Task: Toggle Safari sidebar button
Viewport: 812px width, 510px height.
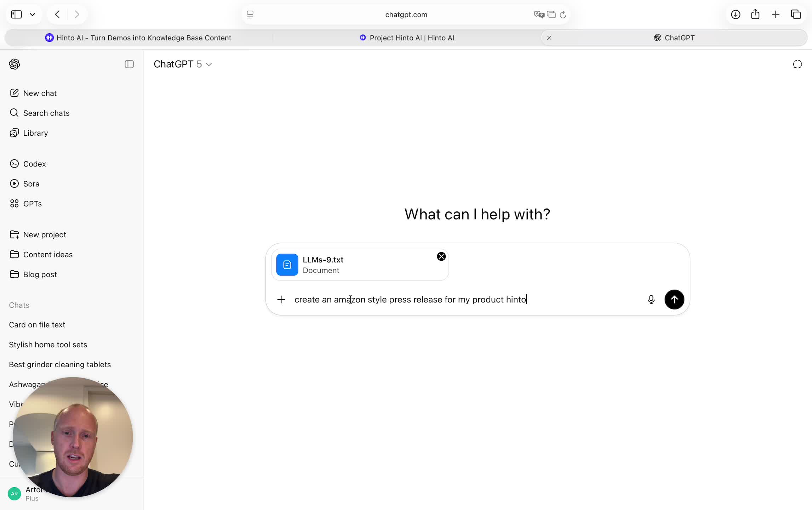Action: click(x=17, y=15)
